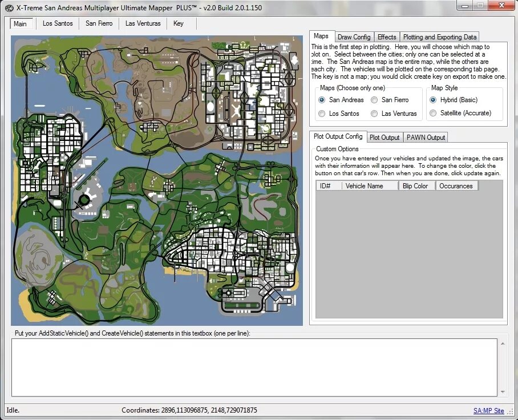Image resolution: width=518 pixels, height=420 pixels.
Task: Switch to the PAWN Output tab
Action: click(x=426, y=138)
